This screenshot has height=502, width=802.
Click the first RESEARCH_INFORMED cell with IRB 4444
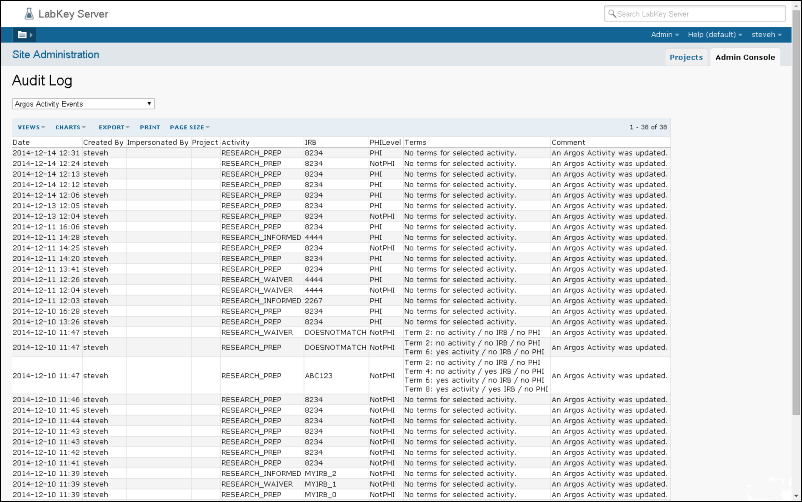(x=261, y=237)
